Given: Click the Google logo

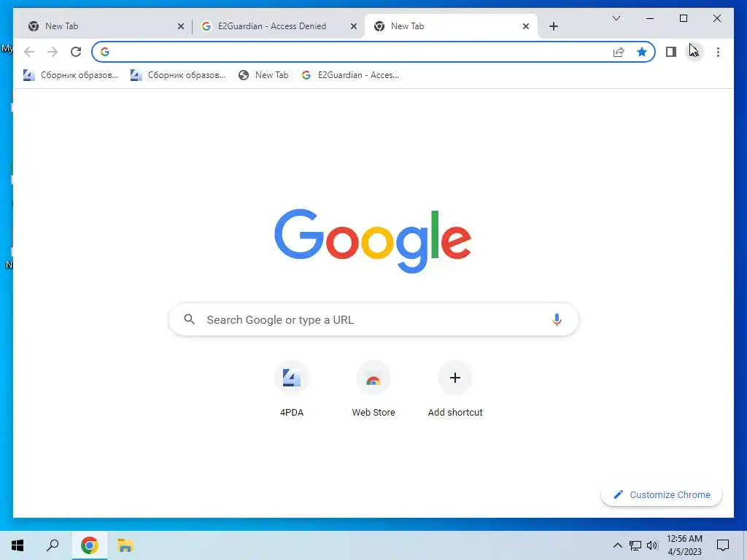Looking at the screenshot, I should 373,241.
